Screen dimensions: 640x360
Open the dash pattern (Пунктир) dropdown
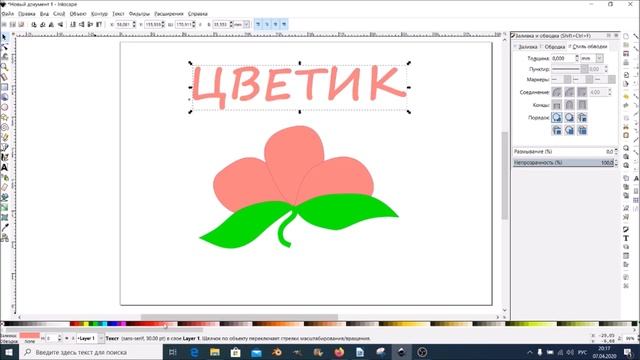click(584, 69)
